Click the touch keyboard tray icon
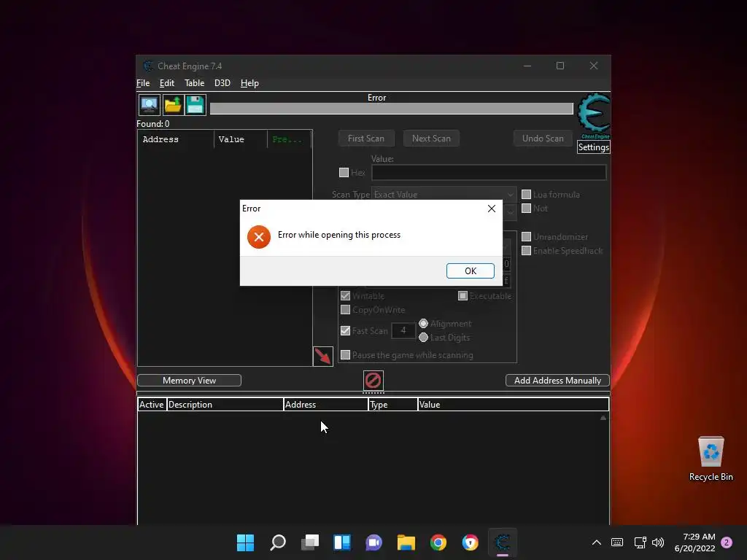This screenshot has width=747, height=560. coord(617,542)
